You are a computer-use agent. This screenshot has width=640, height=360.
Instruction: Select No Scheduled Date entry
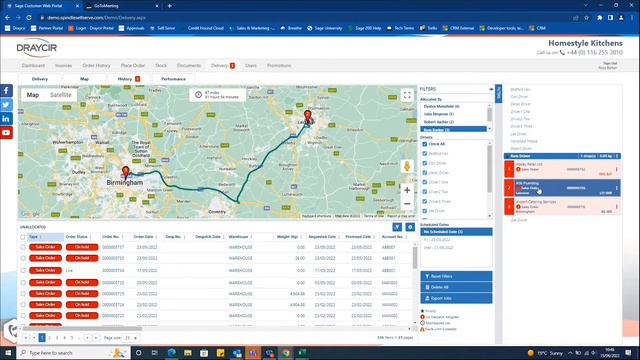point(456,232)
